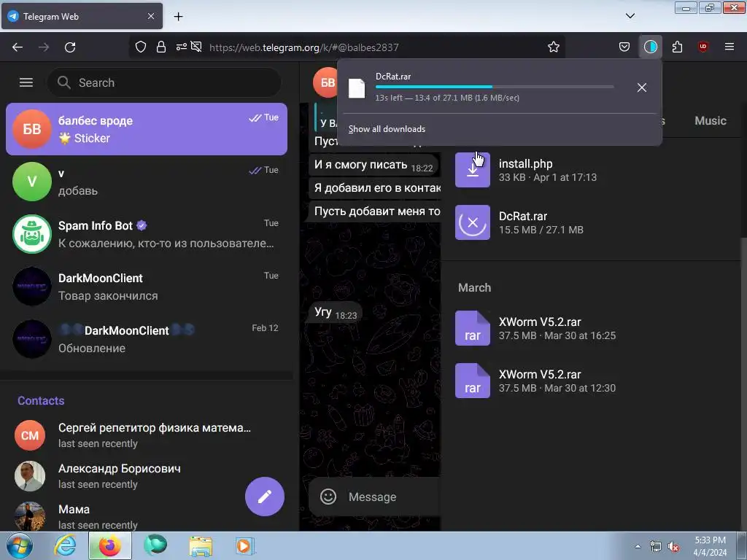747x560 pixels.
Task: Click the Message input field
Action: pos(393,497)
